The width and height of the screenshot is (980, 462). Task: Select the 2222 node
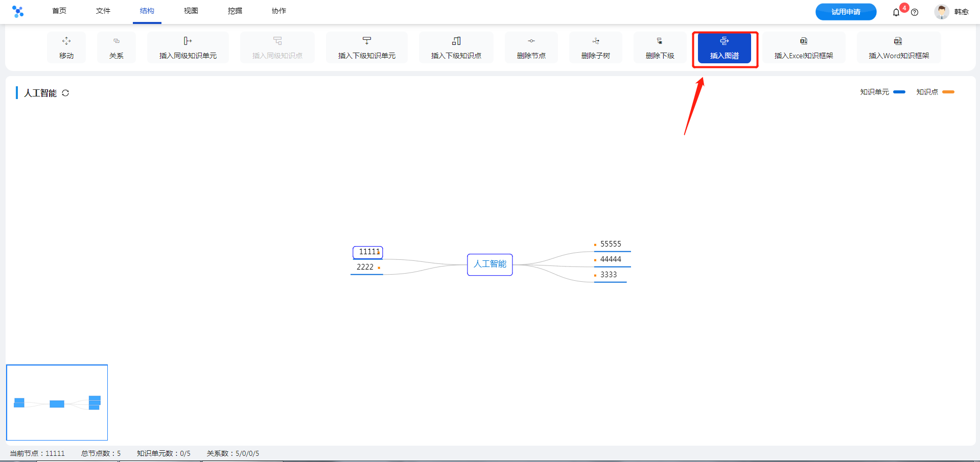click(x=366, y=267)
